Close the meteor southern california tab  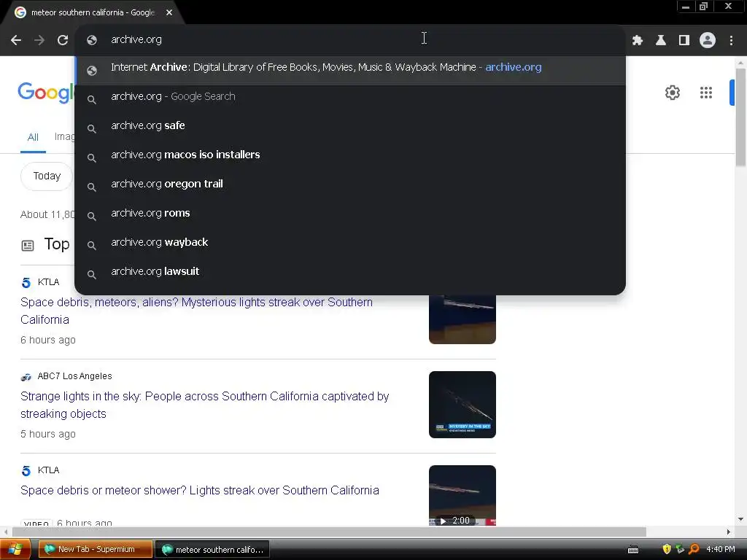[x=169, y=12]
